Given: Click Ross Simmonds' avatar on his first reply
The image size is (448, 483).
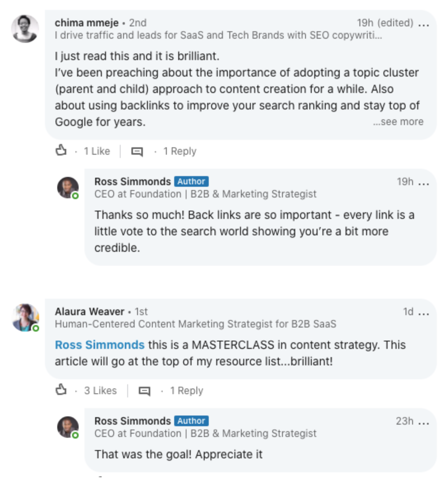Looking at the screenshot, I should coord(67,187).
